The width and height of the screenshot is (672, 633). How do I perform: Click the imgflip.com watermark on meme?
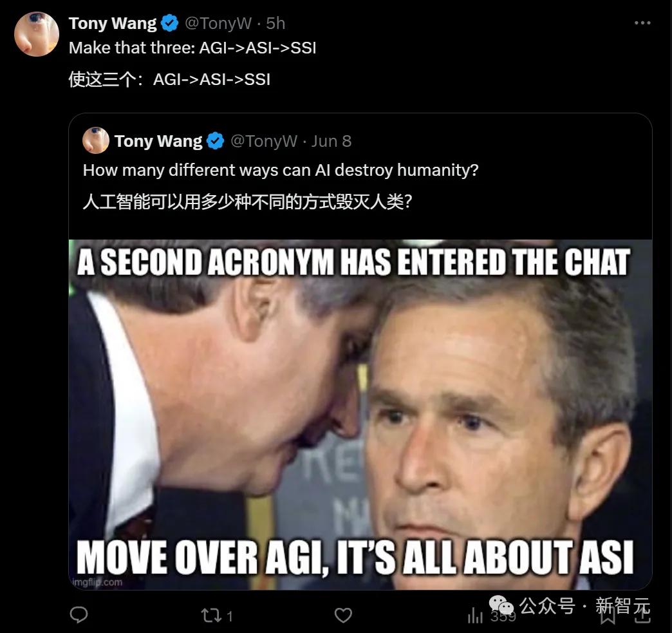coord(98,582)
